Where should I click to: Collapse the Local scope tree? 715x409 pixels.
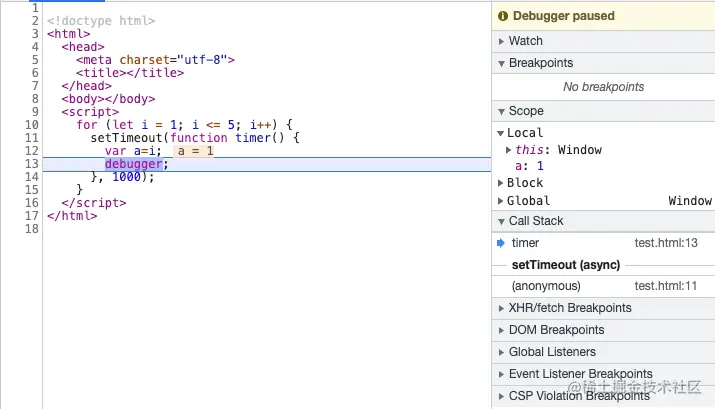[500, 133]
